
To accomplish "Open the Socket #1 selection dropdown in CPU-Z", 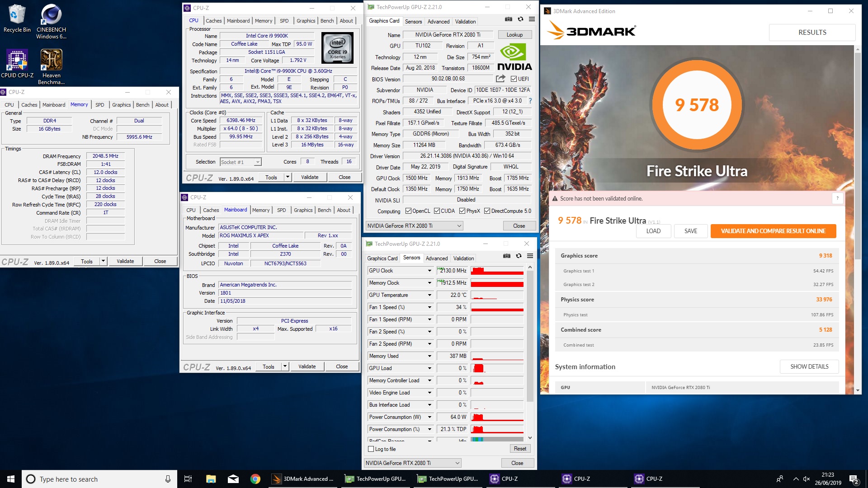I will 241,162.
